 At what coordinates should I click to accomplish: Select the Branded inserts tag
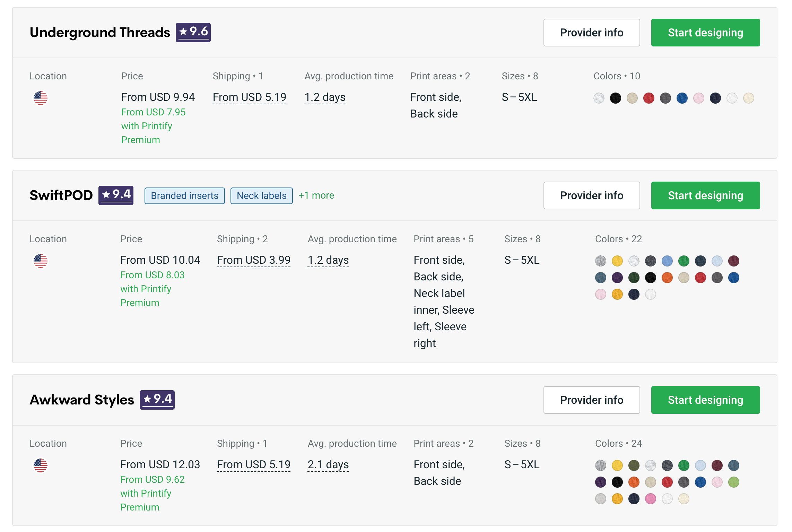coord(184,196)
